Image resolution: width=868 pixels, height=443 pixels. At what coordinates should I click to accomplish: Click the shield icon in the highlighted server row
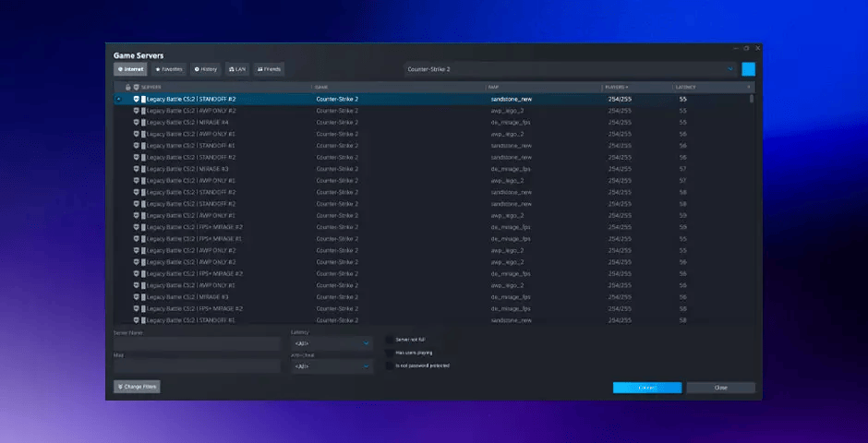pos(136,99)
